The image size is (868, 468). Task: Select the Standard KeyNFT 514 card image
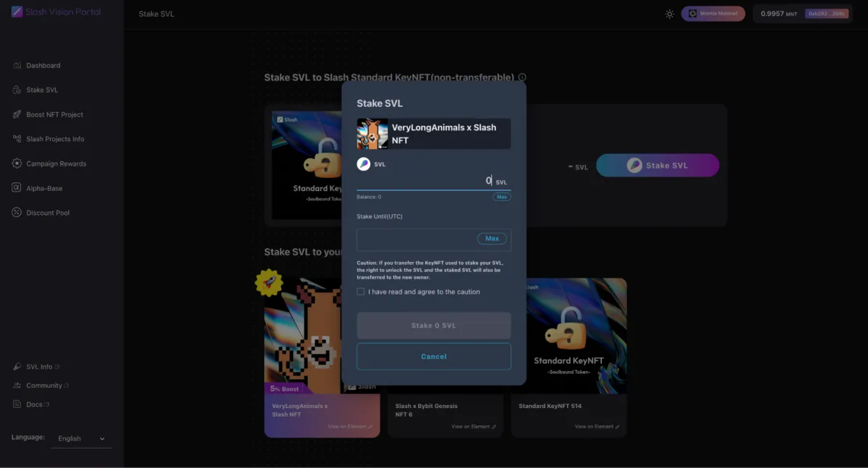pyautogui.click(x=569, y=336)
